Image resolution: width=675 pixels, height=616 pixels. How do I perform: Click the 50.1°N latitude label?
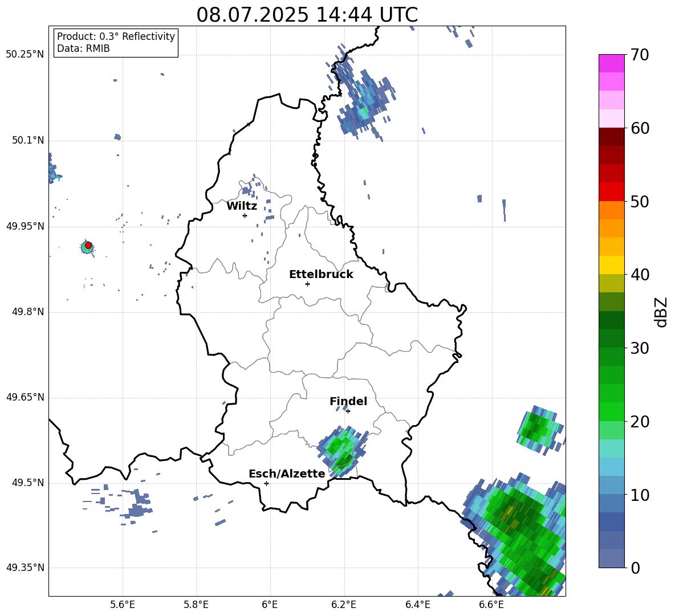[x=28, y=140]
